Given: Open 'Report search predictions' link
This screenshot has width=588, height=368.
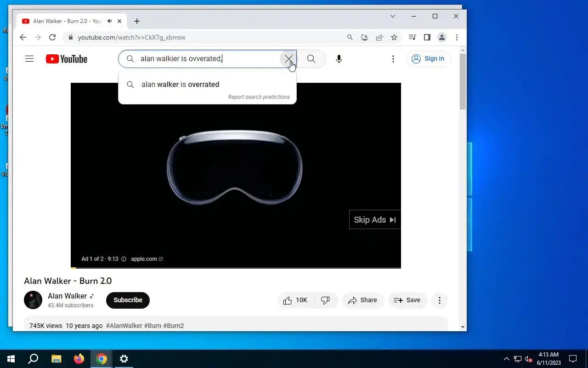Looking at the screenshot, I should pyautogui.click(x=259, y=97).
